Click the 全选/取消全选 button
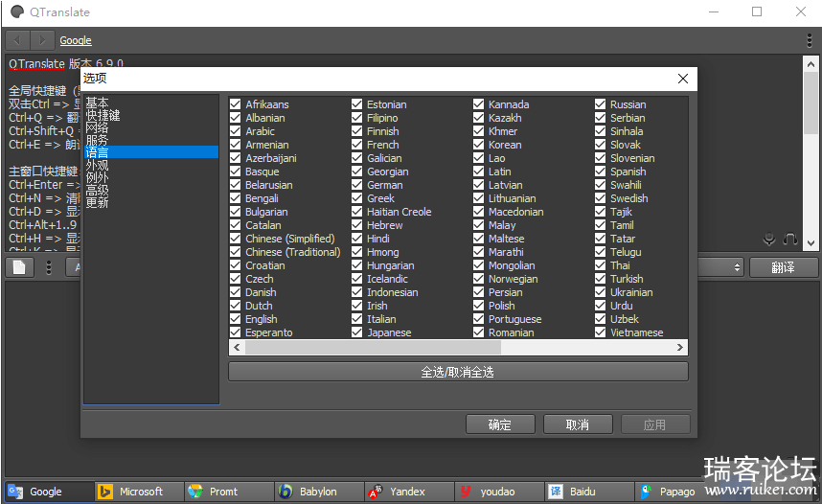822x504 pixels. pos(458,372)
